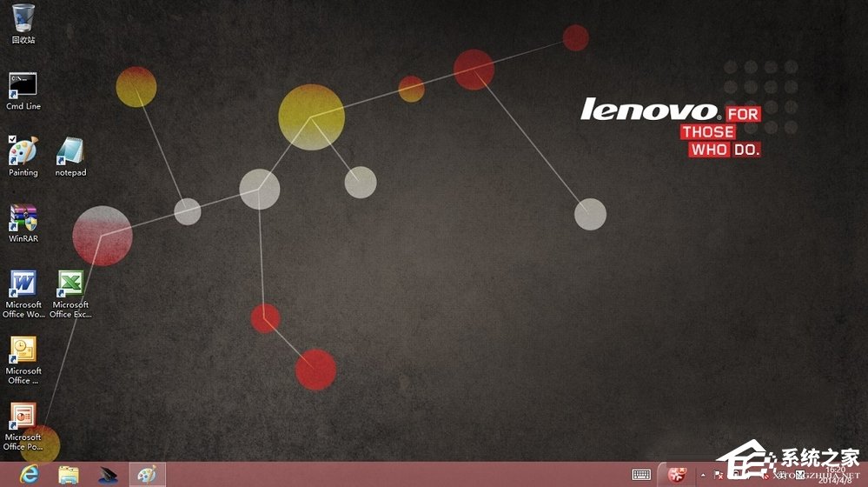Image resolution: width=868 pixels, height=487 pixels.
Task: Select the Microsoft Office PowerPoint shortcut
Action: [x=23, y=427]
